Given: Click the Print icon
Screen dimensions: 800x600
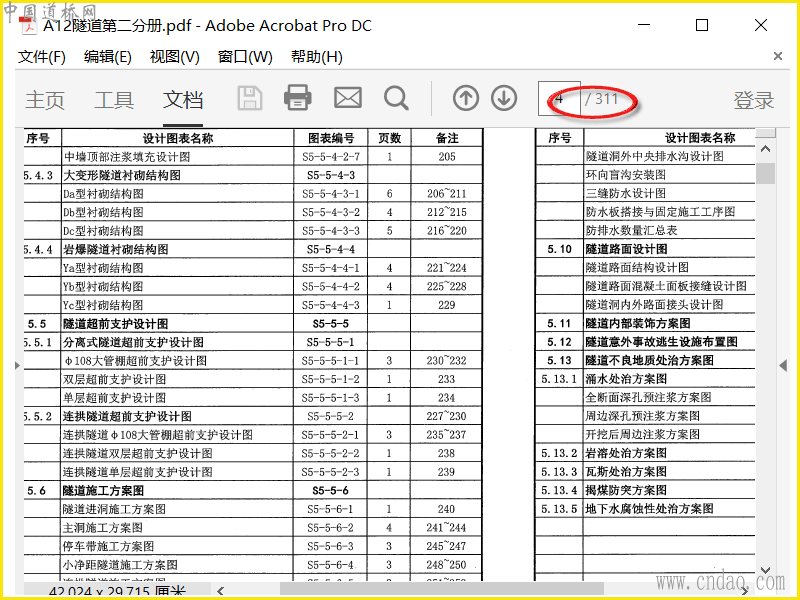Looking at the screenshot, I should pyautogui.click(x=297, y=97).
